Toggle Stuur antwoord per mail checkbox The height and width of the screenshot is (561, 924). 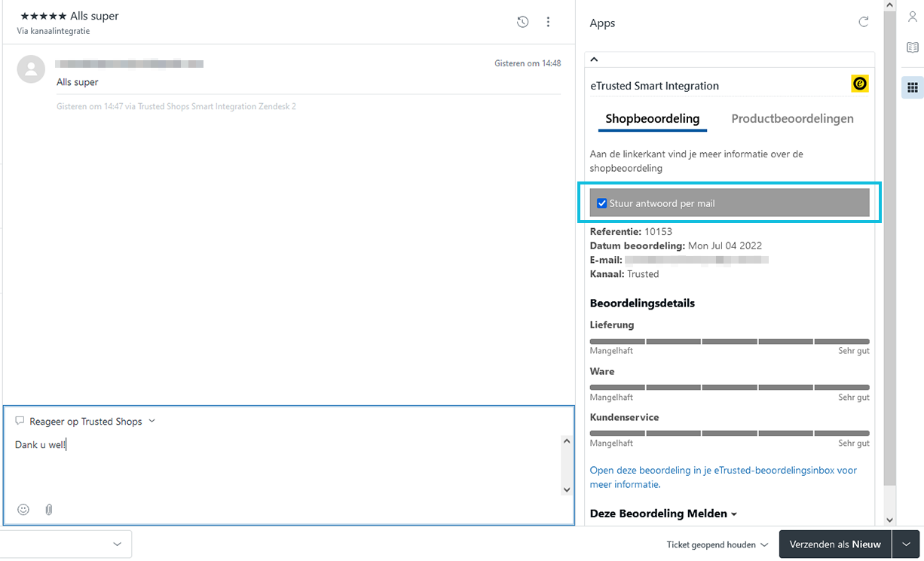[601, 203]
